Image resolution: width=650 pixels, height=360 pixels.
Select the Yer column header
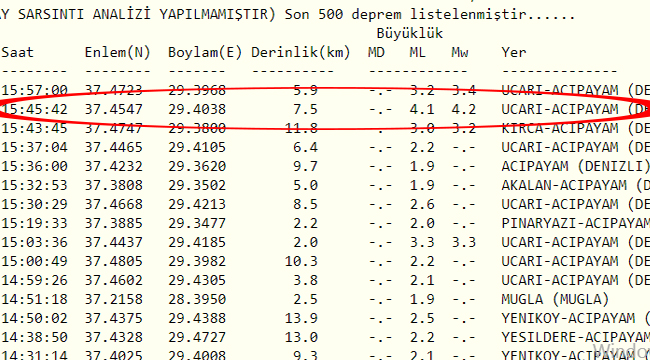click(514, 53)
